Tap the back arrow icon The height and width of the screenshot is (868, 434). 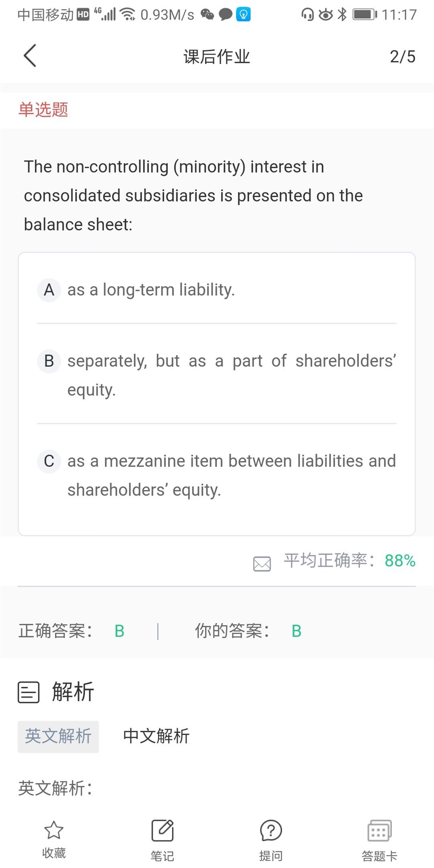click(x=30, y=55)
